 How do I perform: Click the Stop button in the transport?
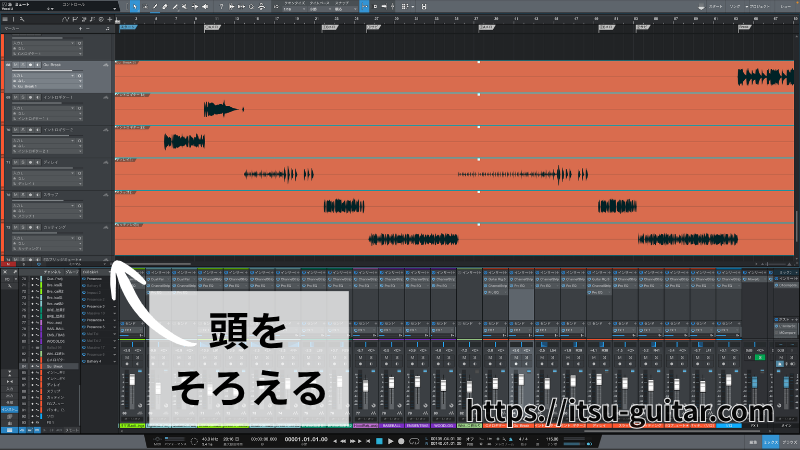379,441
